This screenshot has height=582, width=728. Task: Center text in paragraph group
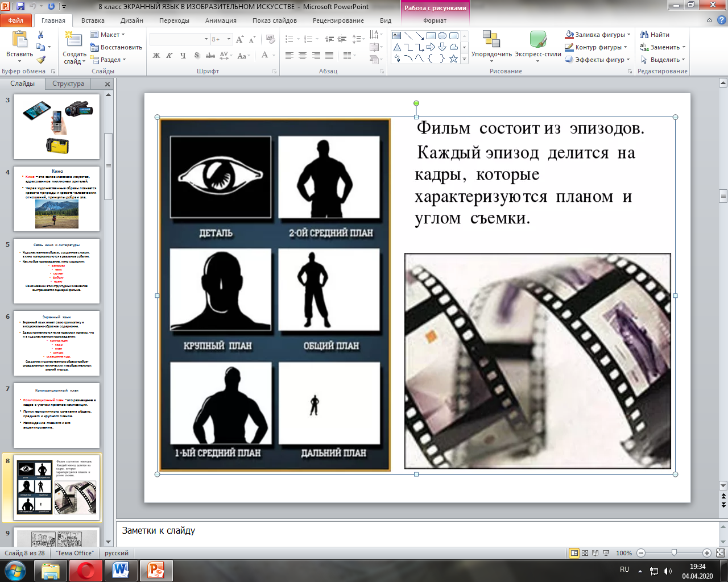coord(303,56)
